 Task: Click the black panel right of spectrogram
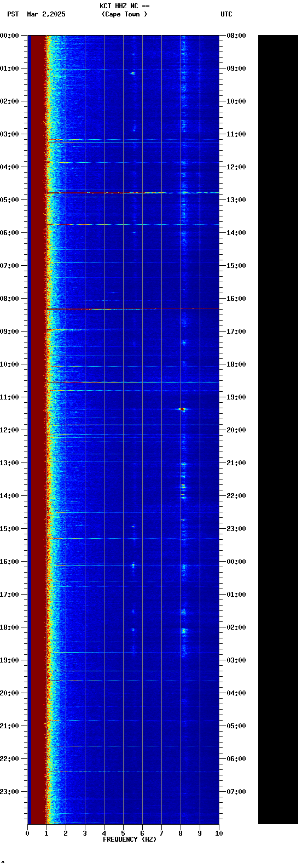point(278,429)
